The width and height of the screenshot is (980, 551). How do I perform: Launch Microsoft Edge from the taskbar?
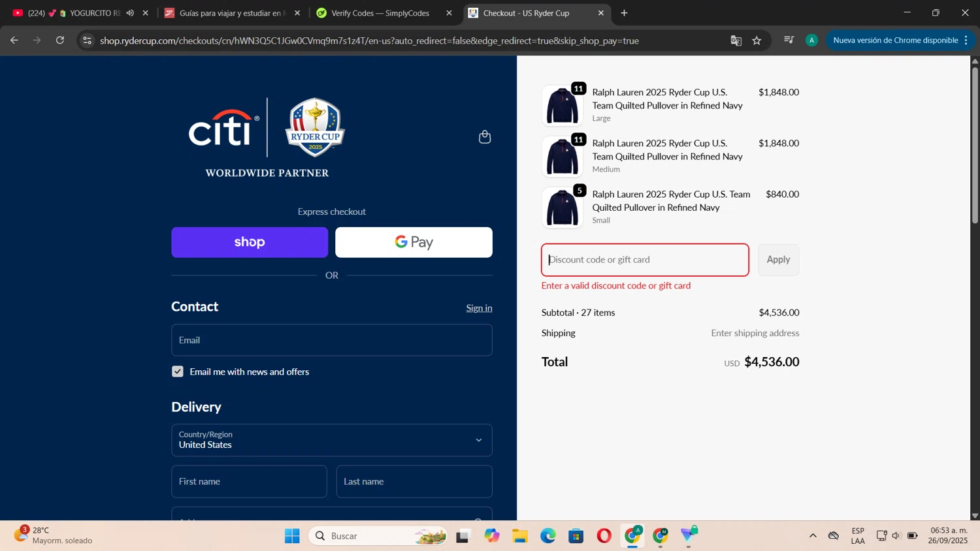coord(548,536)
